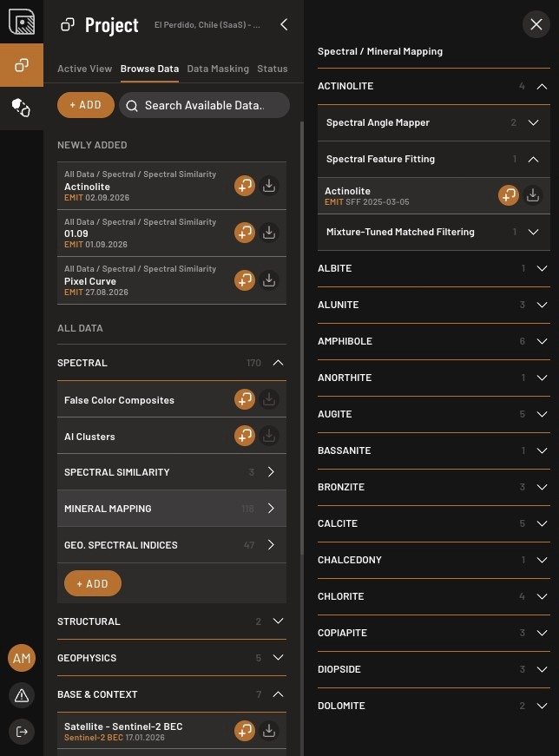Expand the ANORTHITE group
Screen dimensions: 559x756
point(434,378)
